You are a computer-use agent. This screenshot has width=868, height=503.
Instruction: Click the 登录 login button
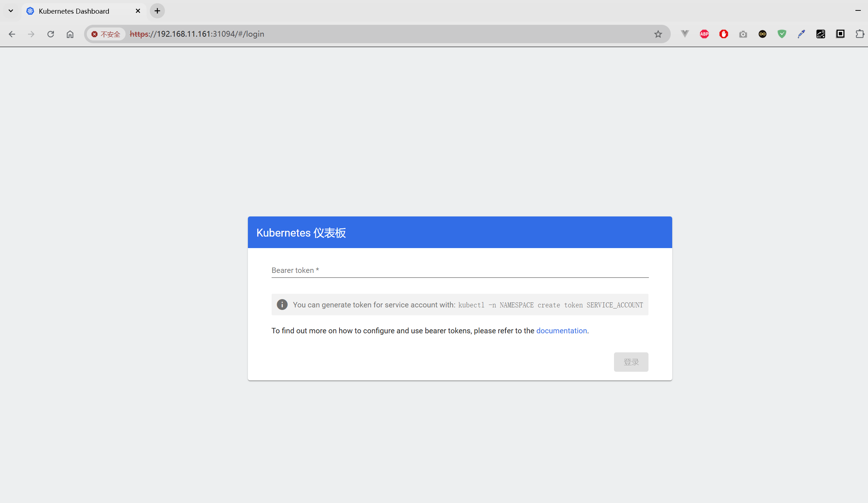631,362
